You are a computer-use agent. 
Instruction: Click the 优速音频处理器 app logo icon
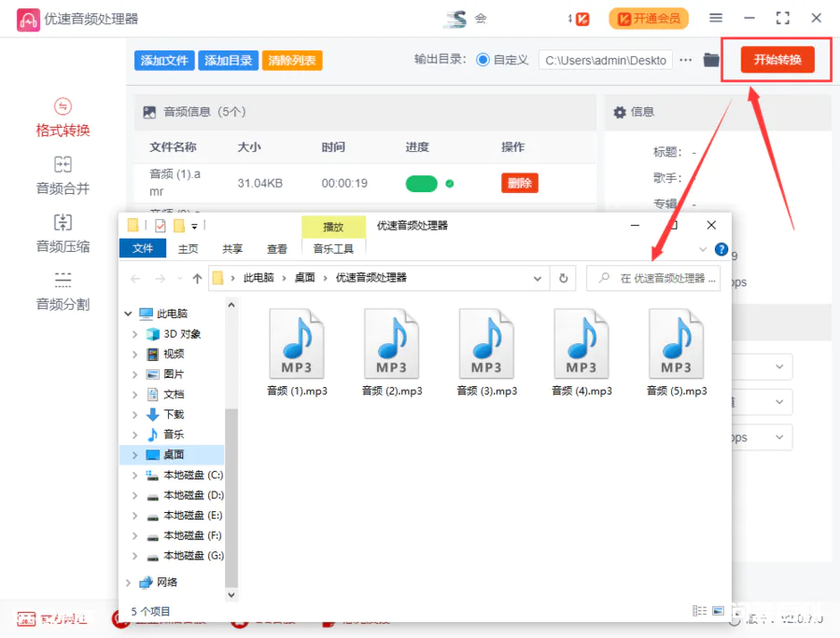(28, 20)
